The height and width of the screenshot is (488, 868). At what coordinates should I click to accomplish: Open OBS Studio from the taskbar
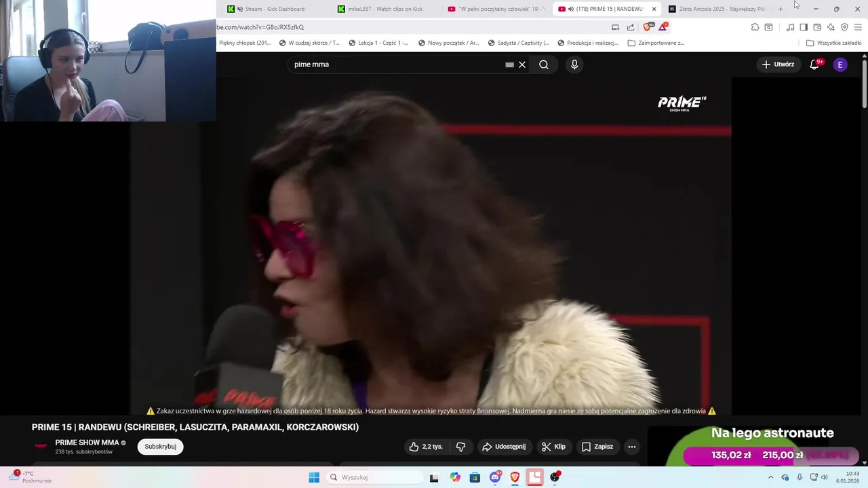pyautogui.click(x=555, y=477)
